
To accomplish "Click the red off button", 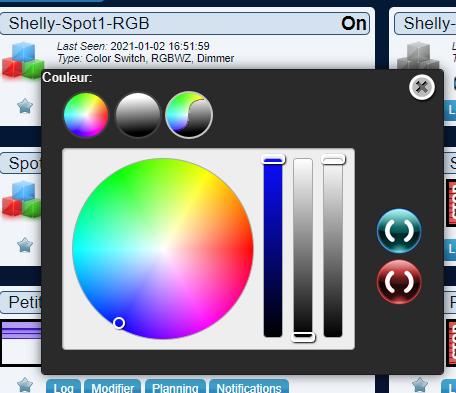I will [399, 282].
